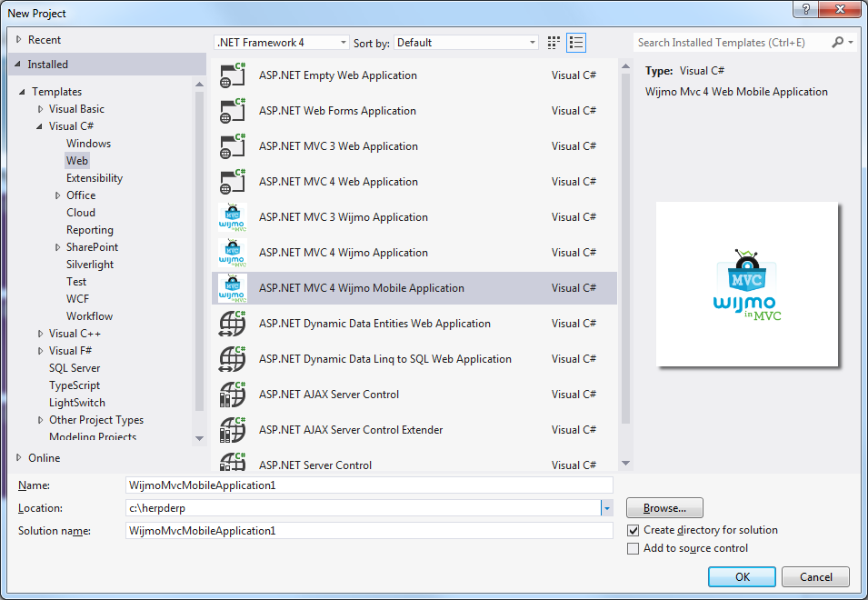Click the Search Installed Templates box
Screen dimensions: 868x600
click(732, 43)
